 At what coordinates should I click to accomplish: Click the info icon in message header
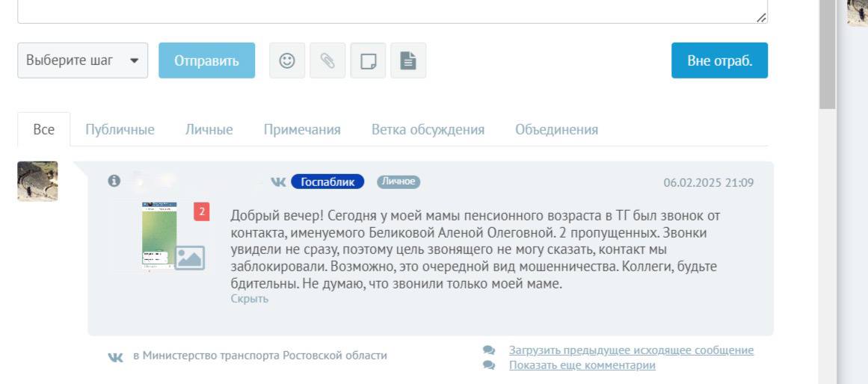[x=114, y=181]
